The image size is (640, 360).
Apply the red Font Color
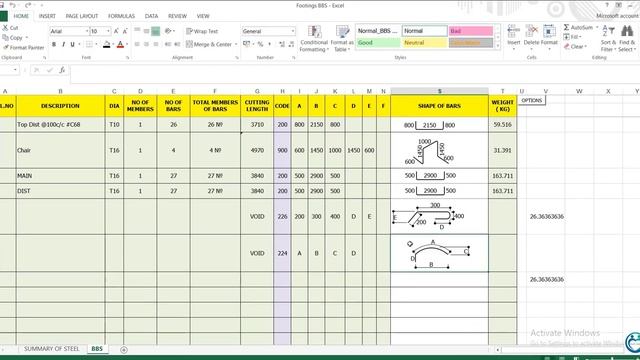pos(120,44)
